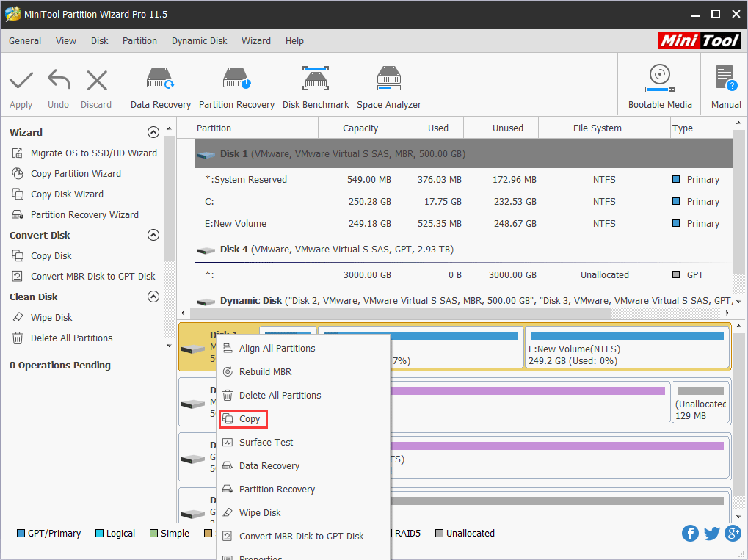Sort by the Type column header
The height and width of the screenshot is (560, 748).
(x=702, y=128)
